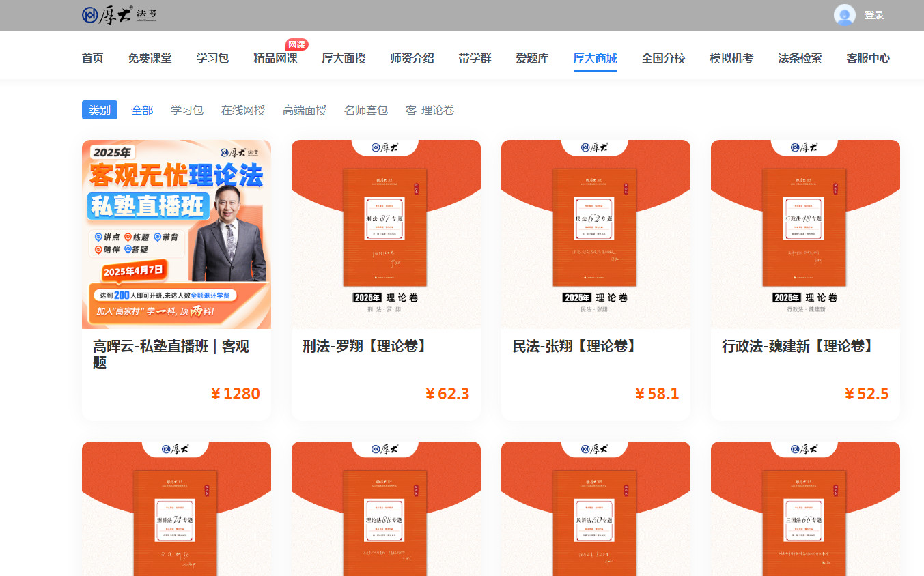Click the 厚大 logo above 理论法 book
The width and height of the screenshot is (924, 576).
[385, 449]
